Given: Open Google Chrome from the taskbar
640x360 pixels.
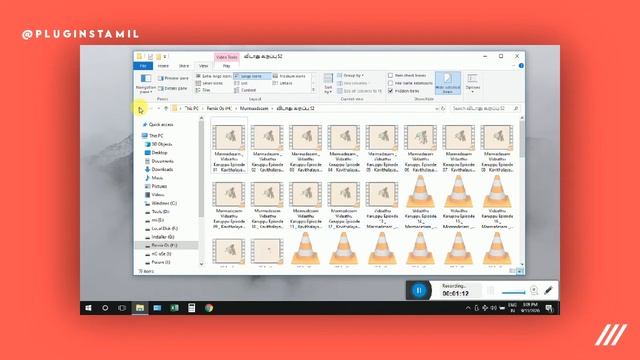Looking at the screenshot, I should 209,308.
